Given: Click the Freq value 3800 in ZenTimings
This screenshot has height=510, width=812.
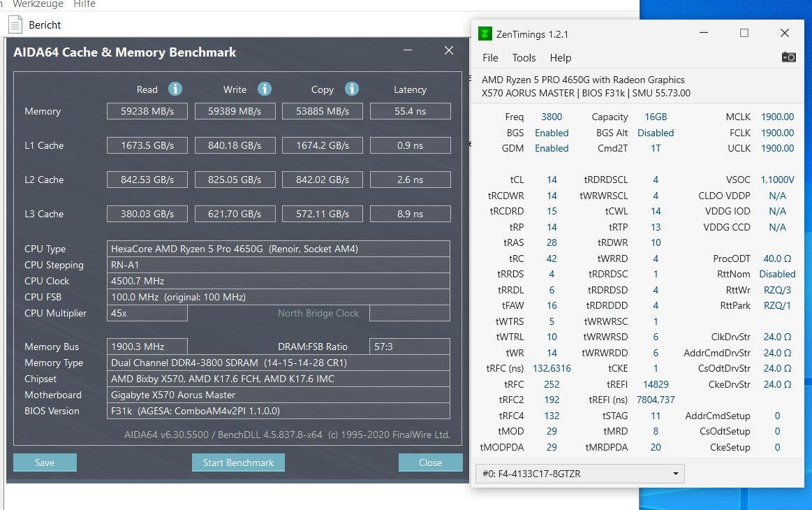Looking at the screenshot, I should pyautogui.click(x=552, y=117).
